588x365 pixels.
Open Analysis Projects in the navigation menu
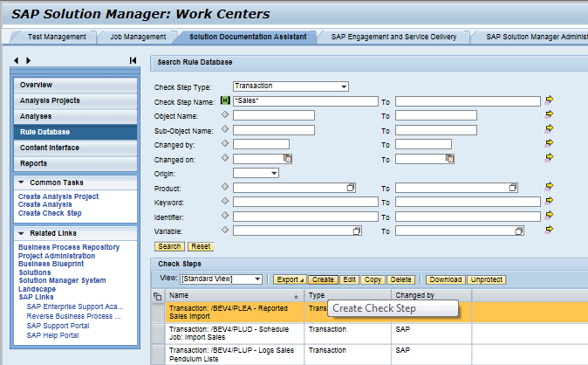coord(75,101)
